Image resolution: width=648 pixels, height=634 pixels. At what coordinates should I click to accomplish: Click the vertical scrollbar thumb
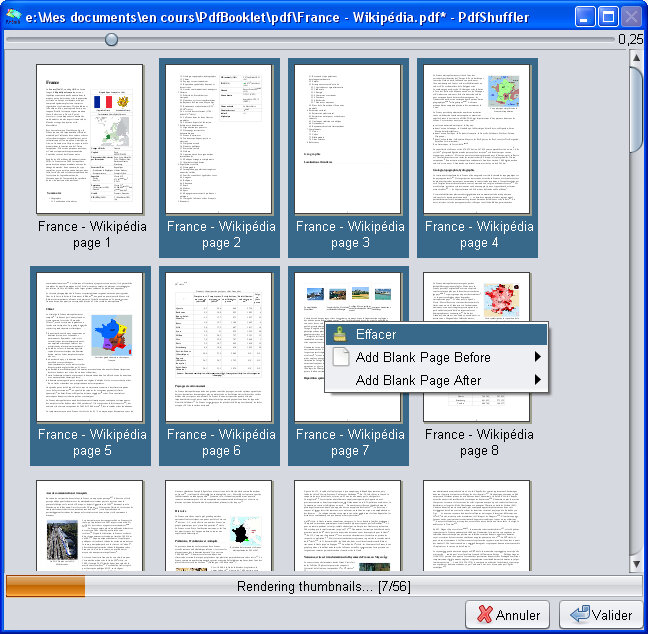(x=636, y=109)
